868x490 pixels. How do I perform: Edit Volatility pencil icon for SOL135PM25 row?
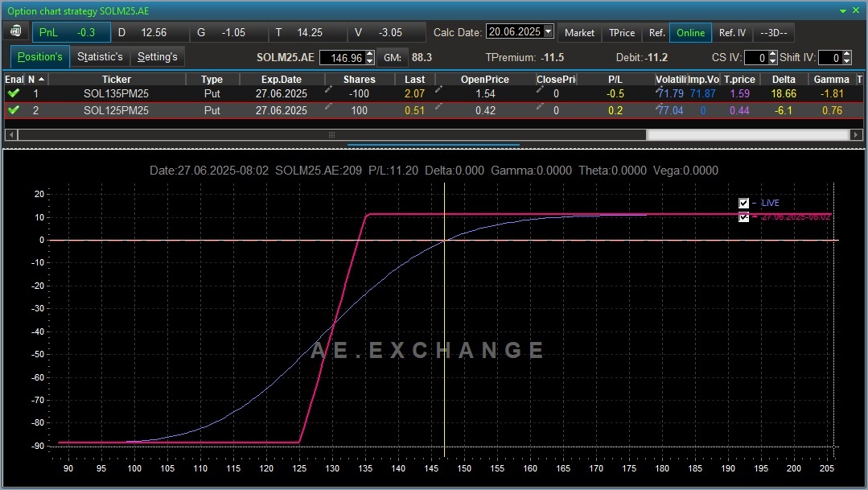coord(659,89)
